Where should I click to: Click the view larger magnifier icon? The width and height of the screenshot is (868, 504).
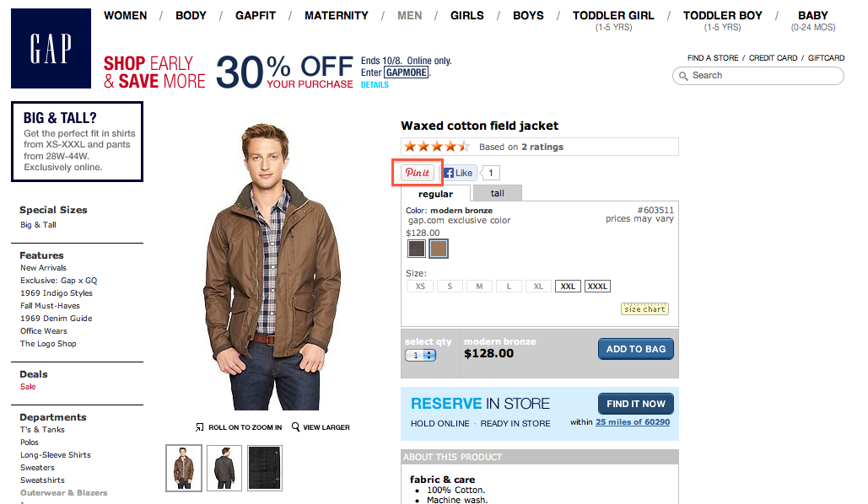click(x=296, y=427)
